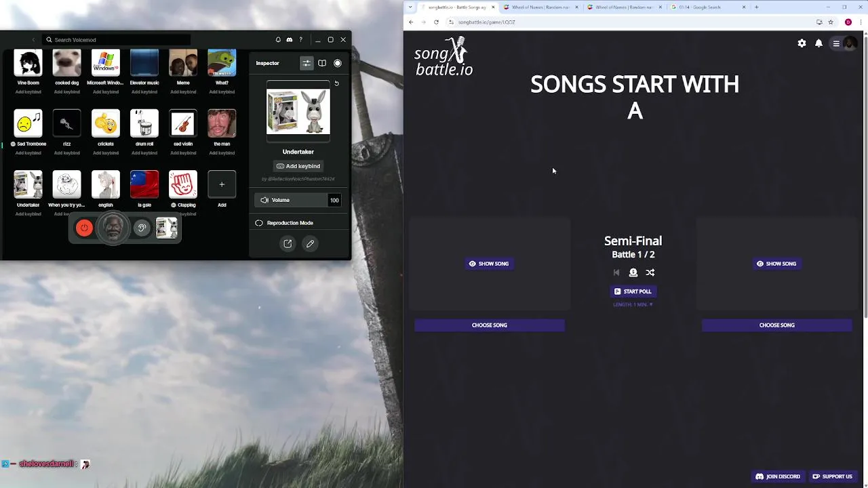Click the download icon under Semi-Final
This screenshot has width=868, height=488.
click(x=633, y=272)
